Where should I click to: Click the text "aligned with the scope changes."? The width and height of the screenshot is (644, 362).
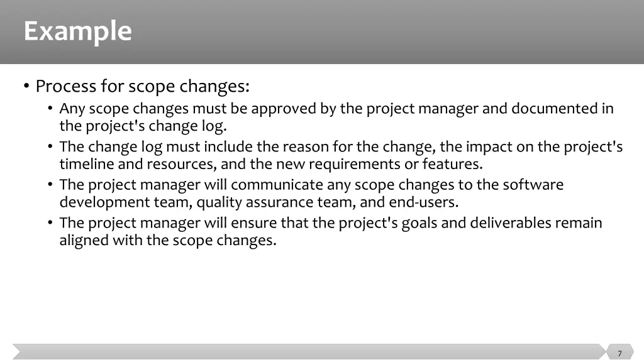[x=168, y=241]
